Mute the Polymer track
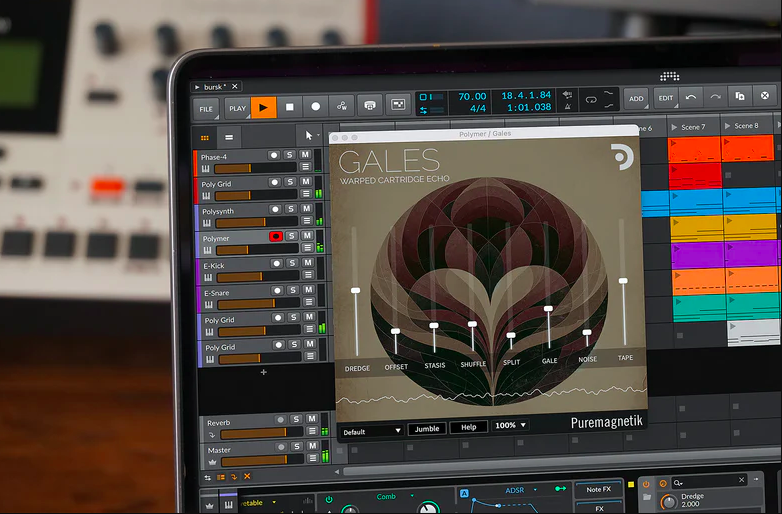Image resolution: width=782 pixels, height=514 pixels. [x=307, y=235]
